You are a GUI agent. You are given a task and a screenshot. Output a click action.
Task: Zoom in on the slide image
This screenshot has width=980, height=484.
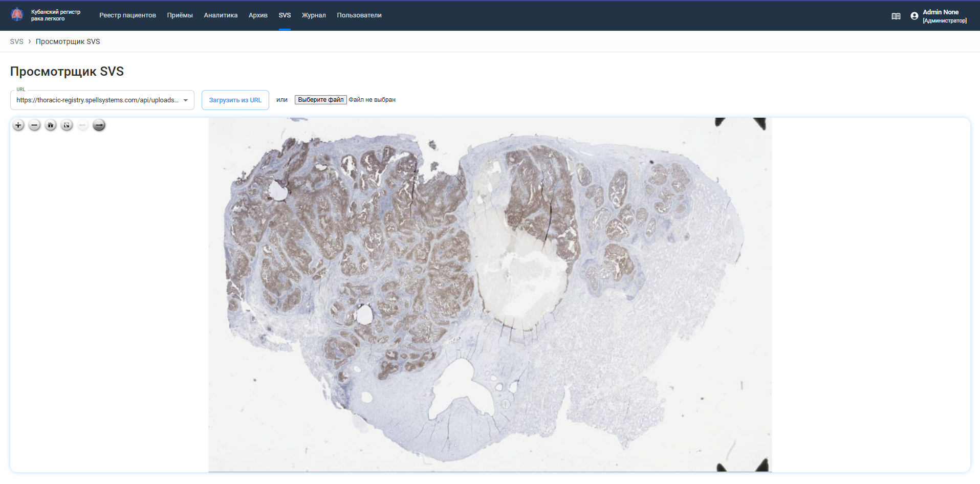18,125
